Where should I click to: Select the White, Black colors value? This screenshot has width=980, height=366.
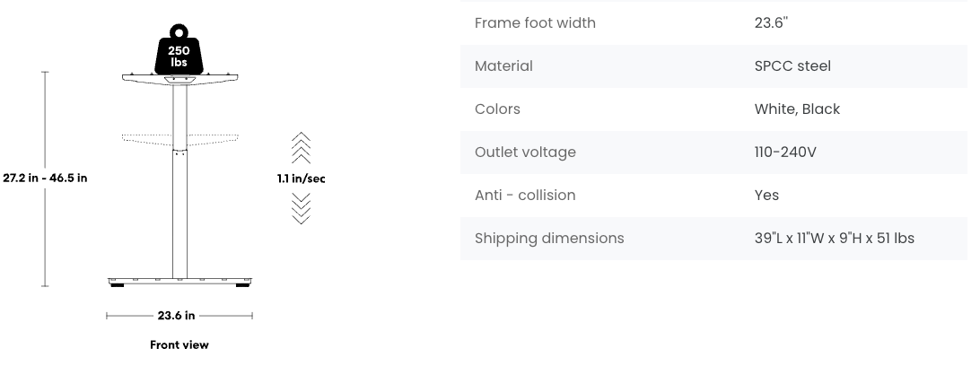(797, 109)
